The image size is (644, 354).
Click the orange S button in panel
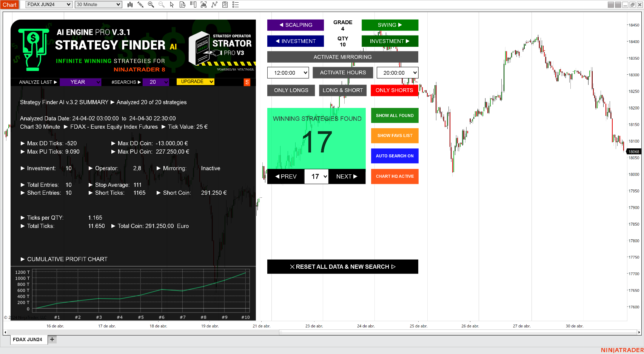(x=247, y=82)
